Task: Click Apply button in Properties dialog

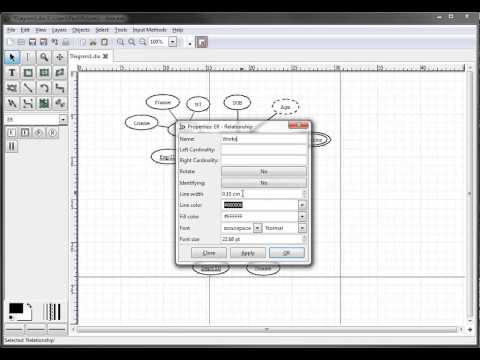Action: click(248, 253)
